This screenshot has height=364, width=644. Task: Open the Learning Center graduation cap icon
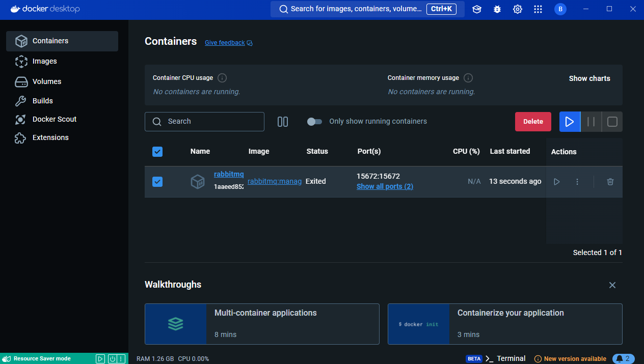(477, 9)
